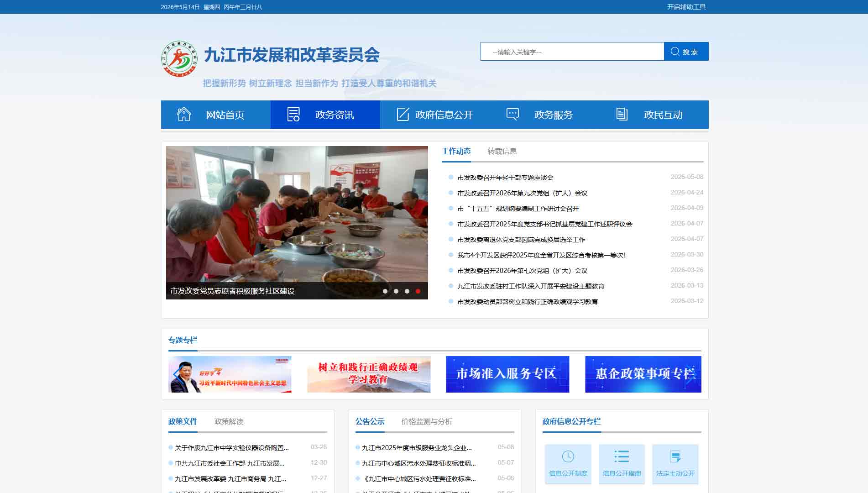Screen dimensions: 868x493
Task: Open the 网站首页 navigation item
Action: click(216, 115)
